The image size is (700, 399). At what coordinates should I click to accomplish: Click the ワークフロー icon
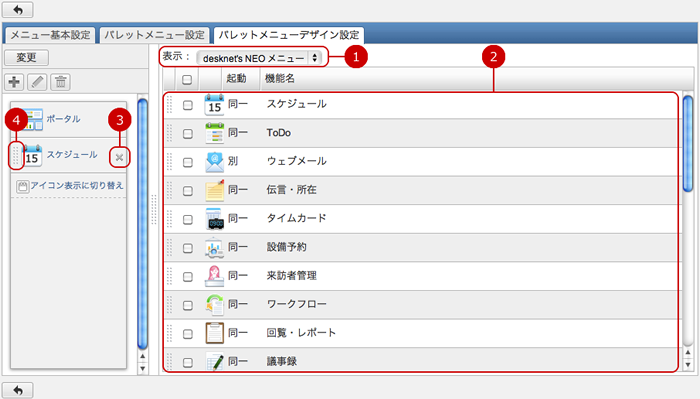click(x=214, y=304)
